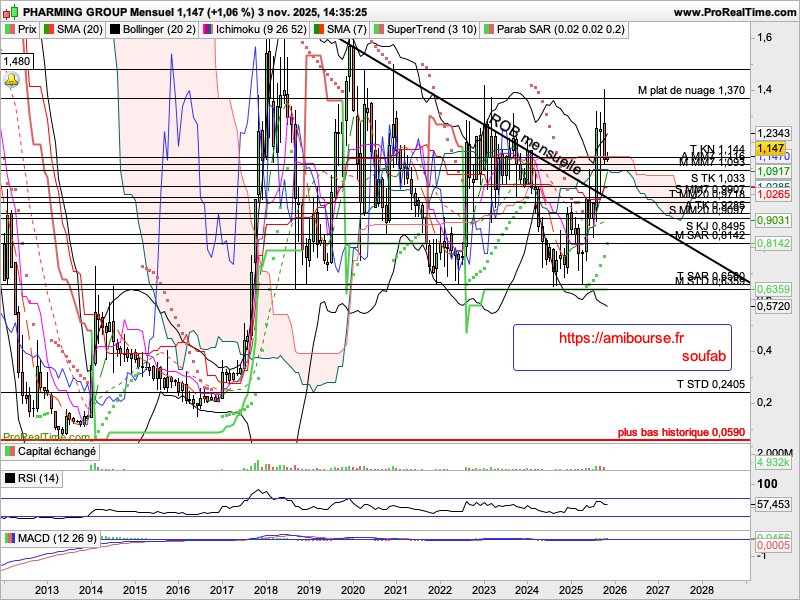Click the 2020 marker on time axis
Viewport: 800px width, 600px height.
click(x=352, y=590)
